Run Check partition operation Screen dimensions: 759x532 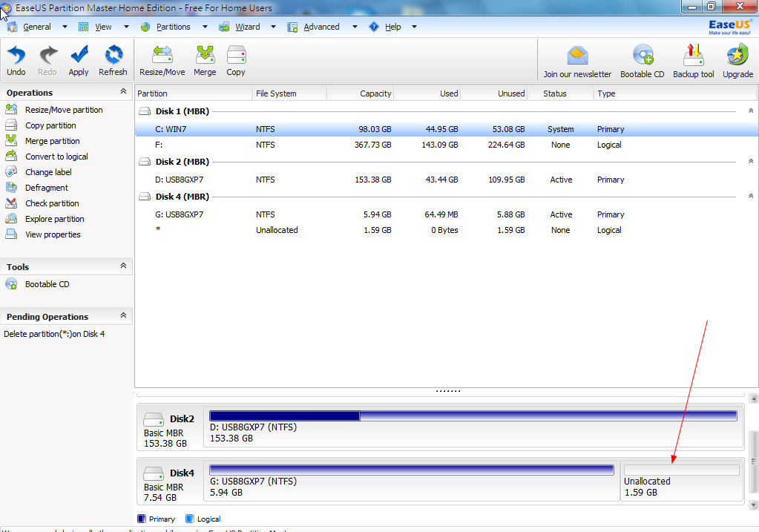[52, 203]
